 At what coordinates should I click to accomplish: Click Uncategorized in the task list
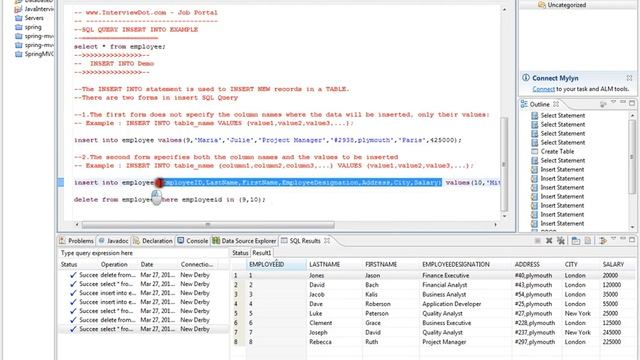tap(562, 5)
